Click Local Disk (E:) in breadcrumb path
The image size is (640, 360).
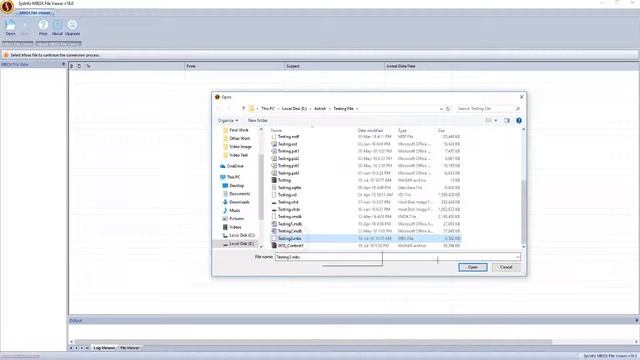[294, 109]
